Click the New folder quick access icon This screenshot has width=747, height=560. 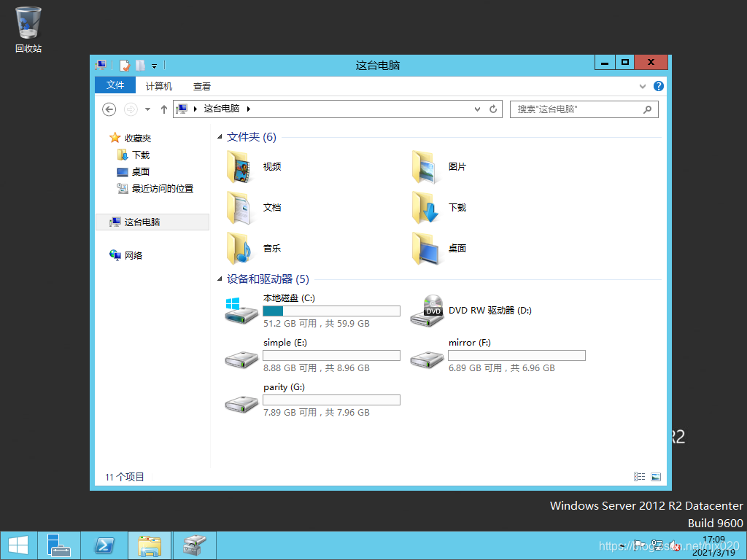point(140,65)
